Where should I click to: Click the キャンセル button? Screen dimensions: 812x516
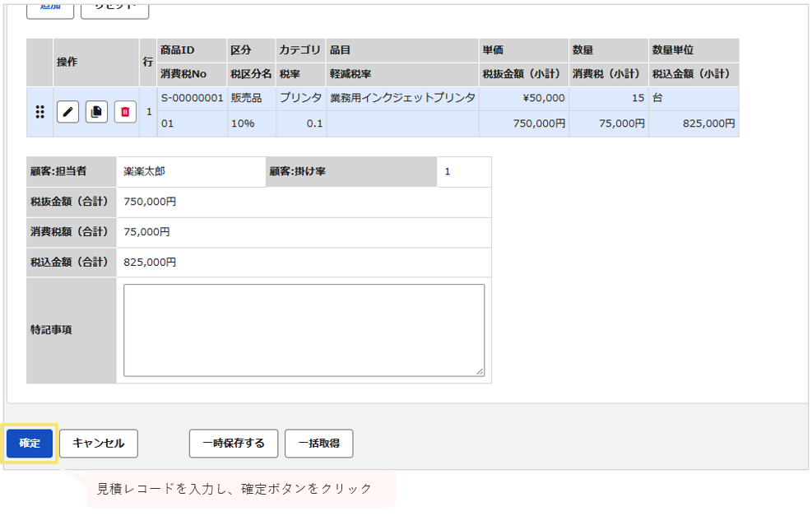click(x=99, y=444)
